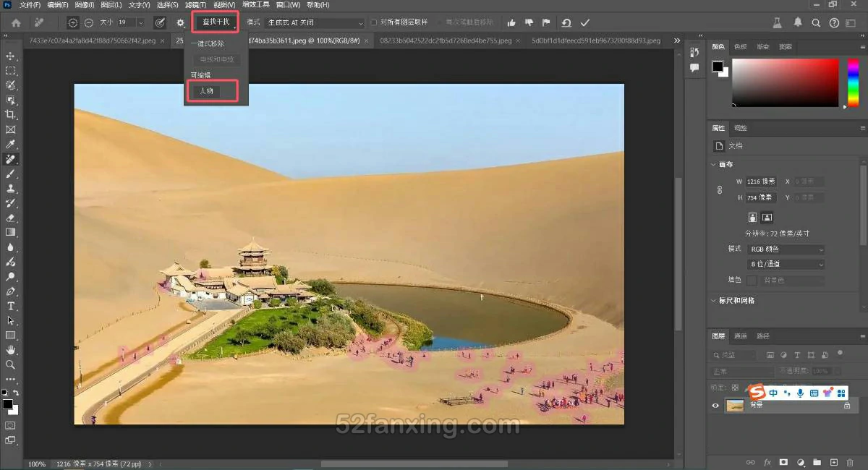Switch to the 通道 tab
The height and width of the screenshot is (470, 868).
pyautogui.click(x=741, y=336)
